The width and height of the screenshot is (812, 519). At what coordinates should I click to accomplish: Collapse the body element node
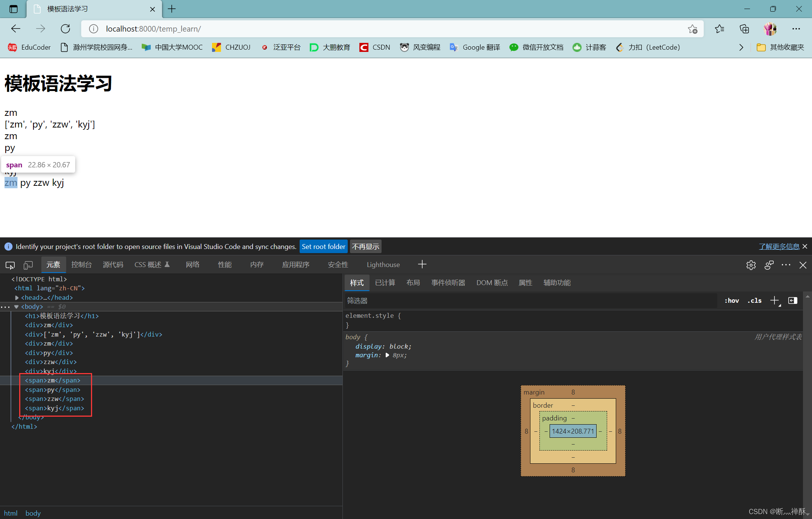(17, 307)
